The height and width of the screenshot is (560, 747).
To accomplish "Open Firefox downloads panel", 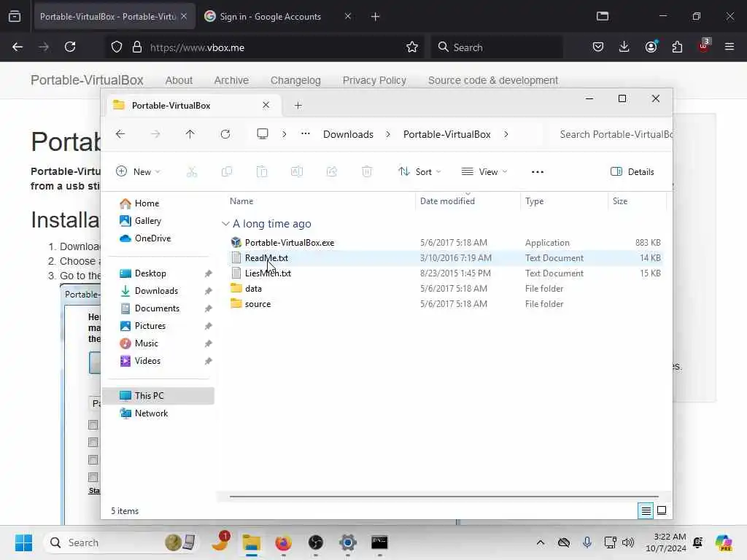I will pyautogui.click(x=624, y=47).
